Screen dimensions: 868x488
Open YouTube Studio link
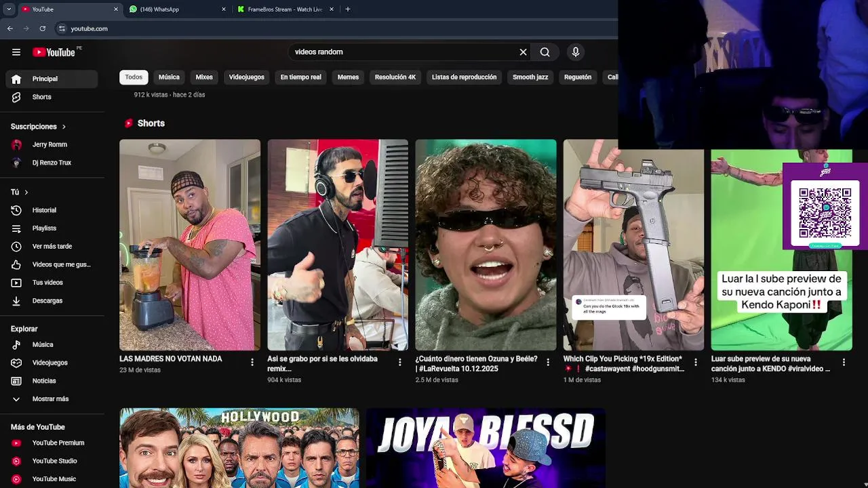[x=52, y=461]
